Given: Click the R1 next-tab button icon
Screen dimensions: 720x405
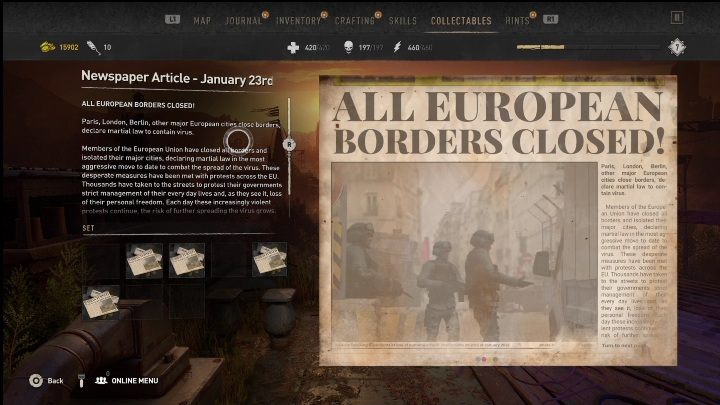Looking at the screenshot, I should tap(551, 19).
